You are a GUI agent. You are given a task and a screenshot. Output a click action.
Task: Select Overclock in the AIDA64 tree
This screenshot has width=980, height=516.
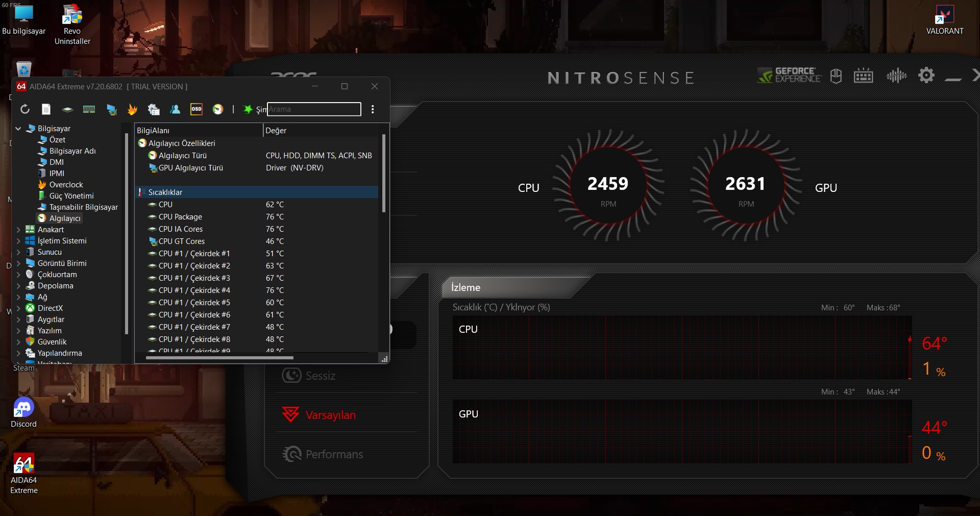pyautogui.click(x=66, y=185)
